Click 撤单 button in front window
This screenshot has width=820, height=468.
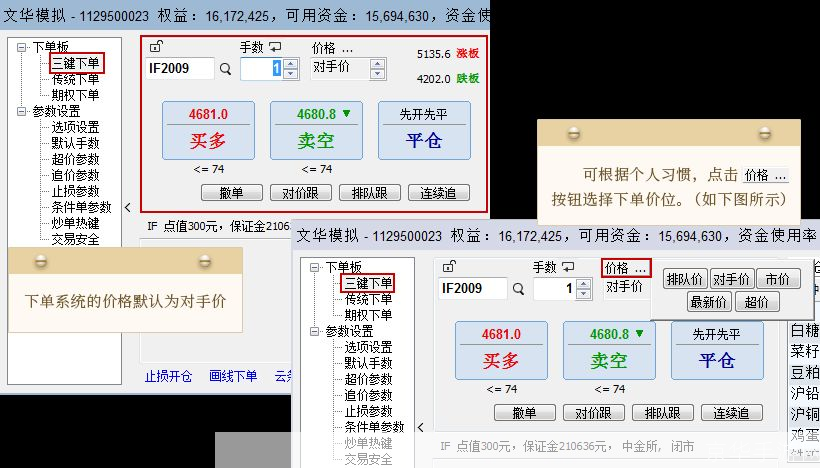(525, 413)
